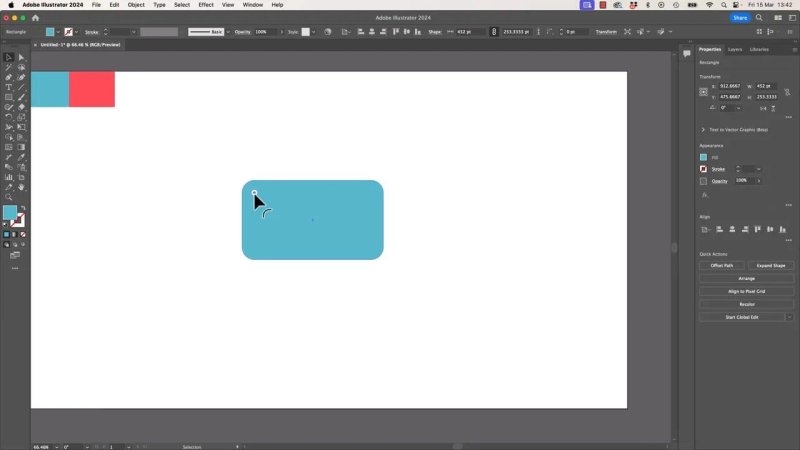
Task: Select the Direct Selection tool
Action: point(21,57)
